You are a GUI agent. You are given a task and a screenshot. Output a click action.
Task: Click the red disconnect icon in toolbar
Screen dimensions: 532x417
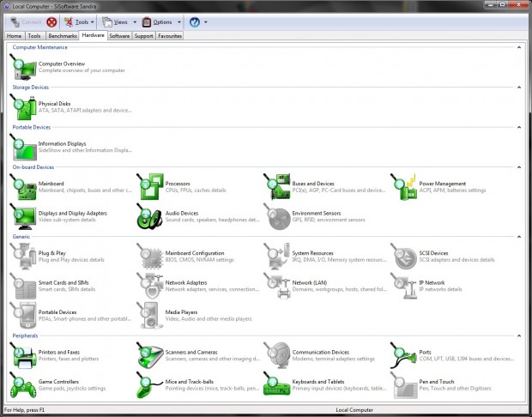51,22
